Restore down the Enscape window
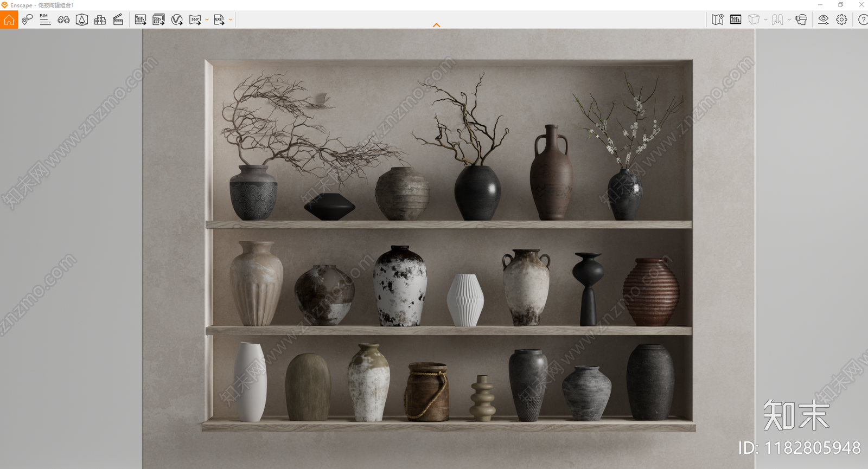Screen dimensions: 868x469 841,5
